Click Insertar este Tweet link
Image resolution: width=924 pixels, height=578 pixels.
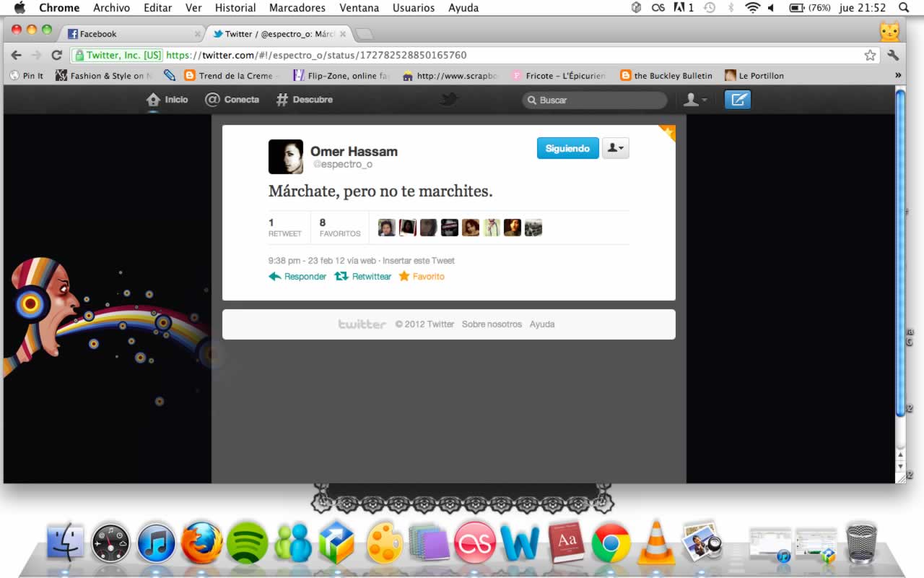click(419, 261)
